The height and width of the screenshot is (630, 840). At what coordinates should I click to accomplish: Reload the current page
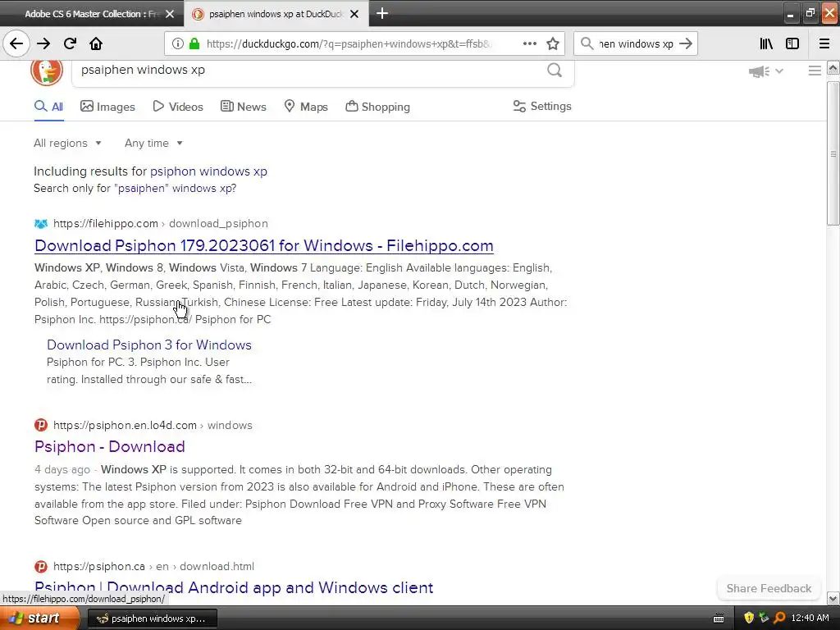[x=70, y=43]
